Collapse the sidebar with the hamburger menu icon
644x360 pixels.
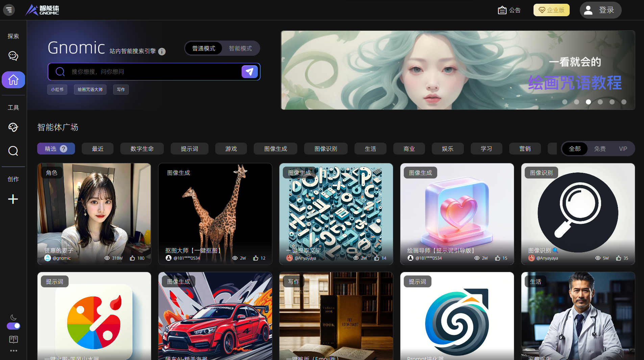9,10
